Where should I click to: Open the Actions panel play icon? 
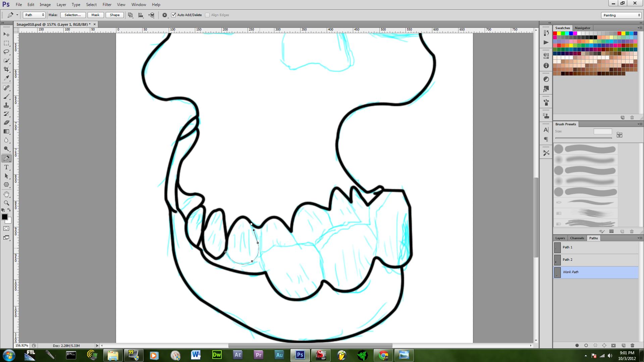pos(546,42)
